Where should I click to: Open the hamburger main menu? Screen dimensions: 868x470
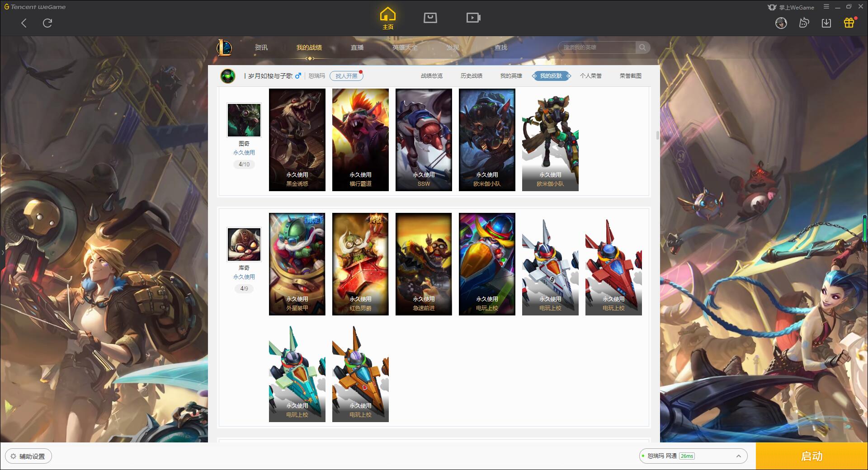click(x=826, y=7)
